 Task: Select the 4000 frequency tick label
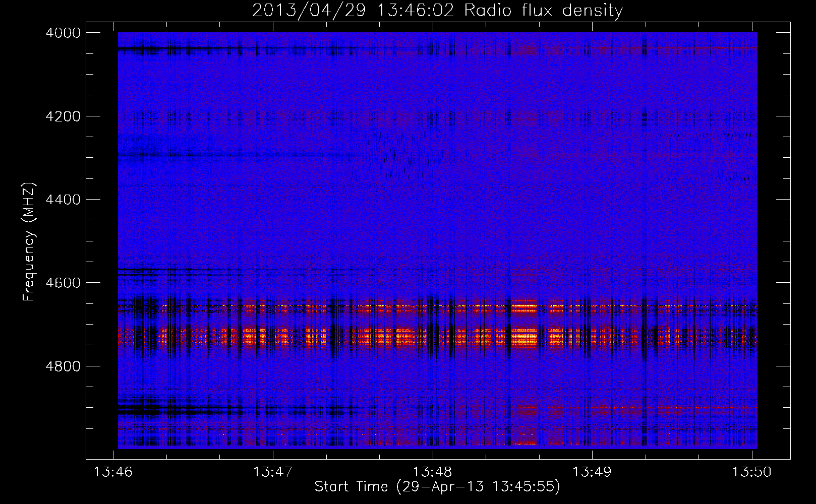tap(63, 33)
